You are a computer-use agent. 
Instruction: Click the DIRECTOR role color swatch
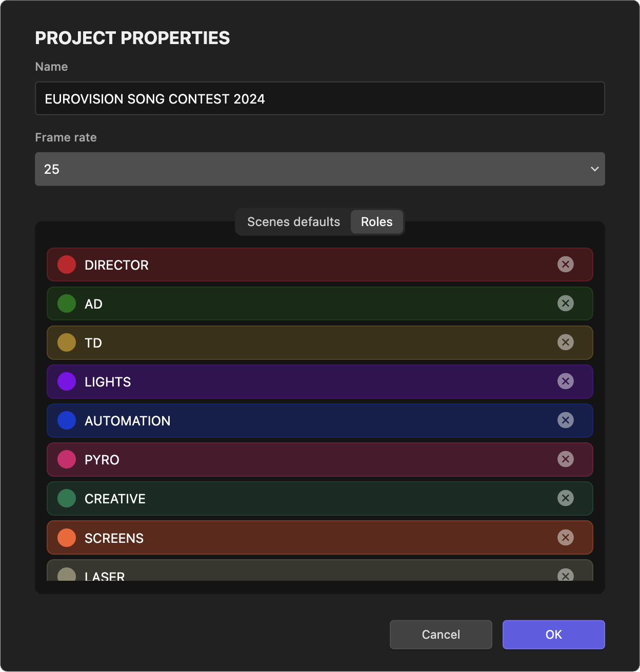(x=66, y=264)
